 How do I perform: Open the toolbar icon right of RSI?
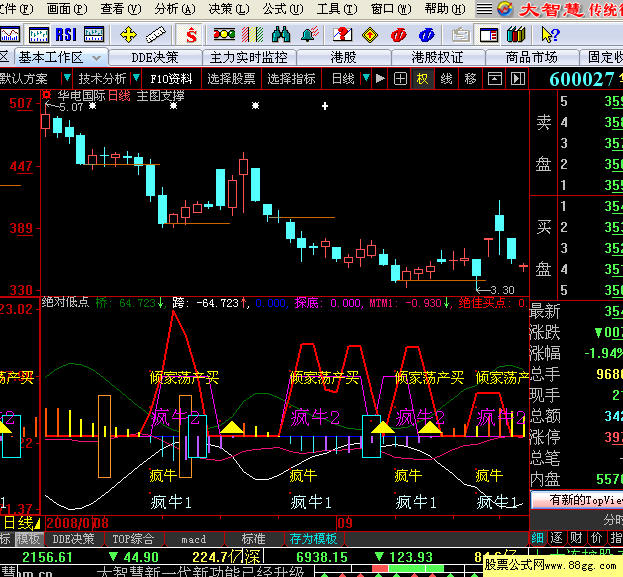coord(94,35)
